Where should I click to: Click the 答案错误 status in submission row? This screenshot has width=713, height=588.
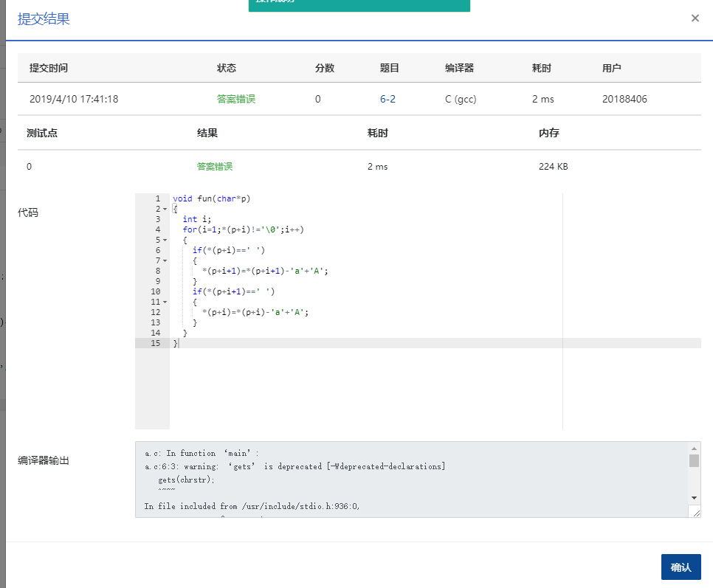click(236, 99)
